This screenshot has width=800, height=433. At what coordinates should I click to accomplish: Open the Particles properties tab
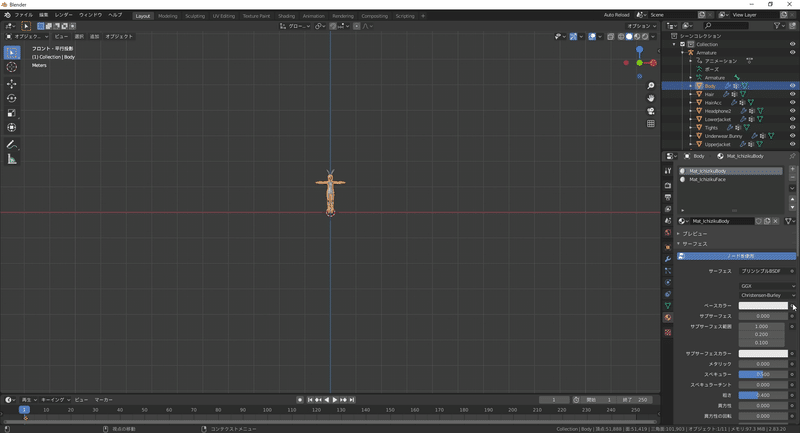[x=668, y=271]
